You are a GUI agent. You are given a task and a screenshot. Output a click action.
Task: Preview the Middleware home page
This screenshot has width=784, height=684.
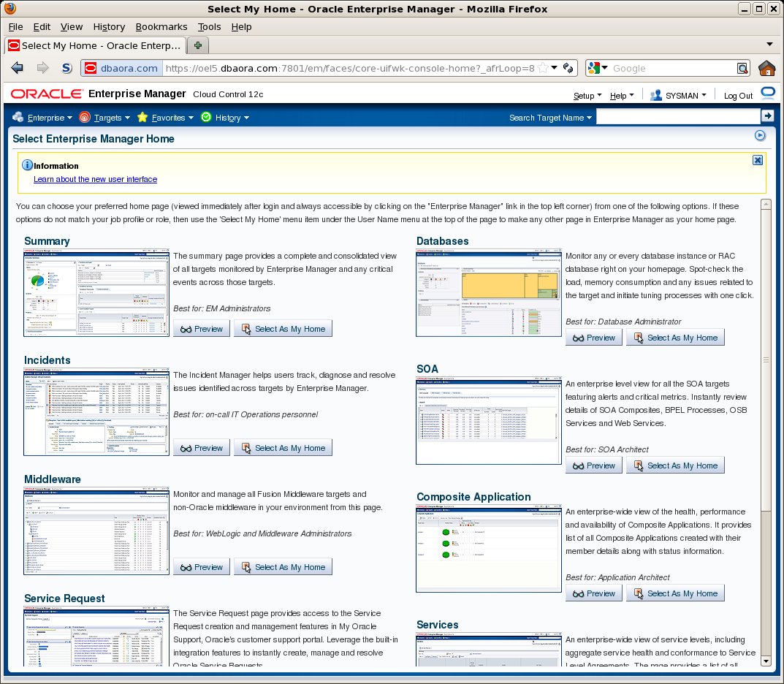202,566
